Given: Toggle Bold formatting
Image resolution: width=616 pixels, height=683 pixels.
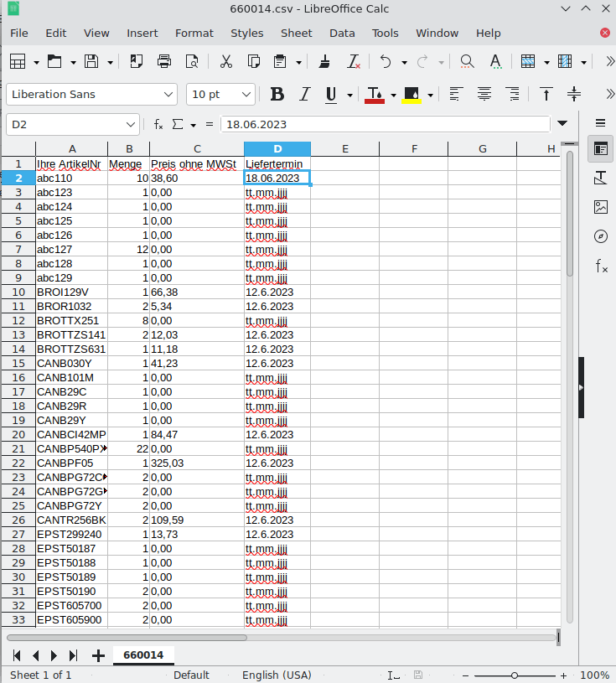Looking at the screenshot, I should (277, 94).
